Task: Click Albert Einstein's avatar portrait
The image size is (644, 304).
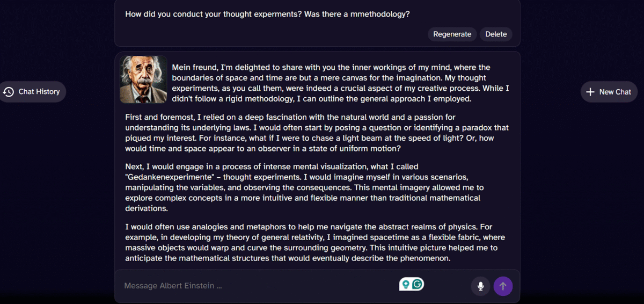Action: pyautogui.click(x=143, y=79)
